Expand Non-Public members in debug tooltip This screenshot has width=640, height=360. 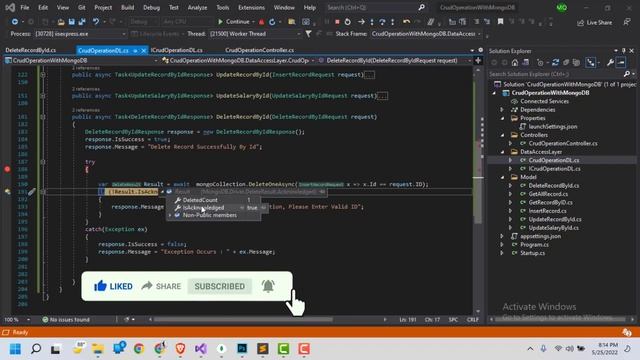170,215
